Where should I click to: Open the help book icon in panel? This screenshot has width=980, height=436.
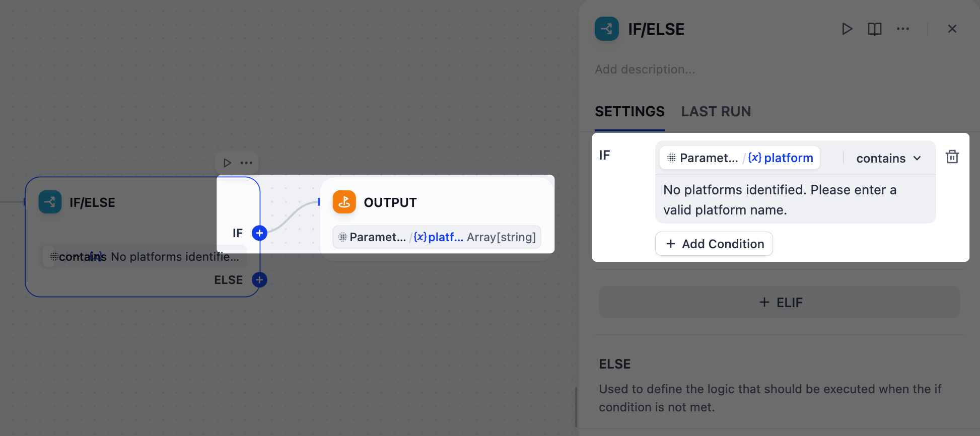point(875,29)
